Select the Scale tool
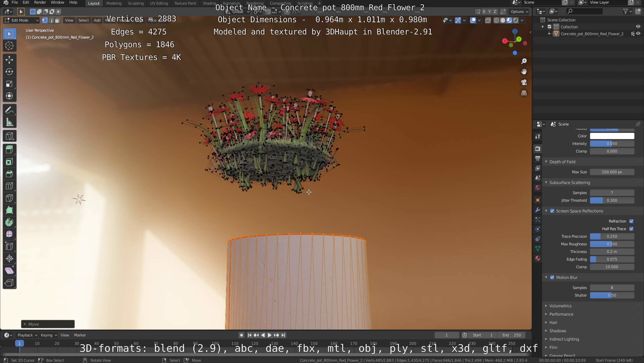Image resolution: width=644 pixels, height=363 pixels. pos(9,84)
